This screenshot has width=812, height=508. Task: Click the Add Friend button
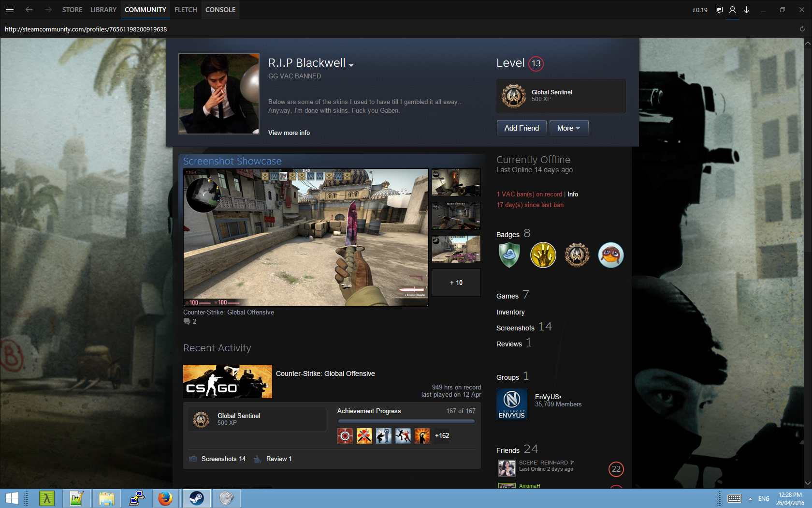coord(522,128)
